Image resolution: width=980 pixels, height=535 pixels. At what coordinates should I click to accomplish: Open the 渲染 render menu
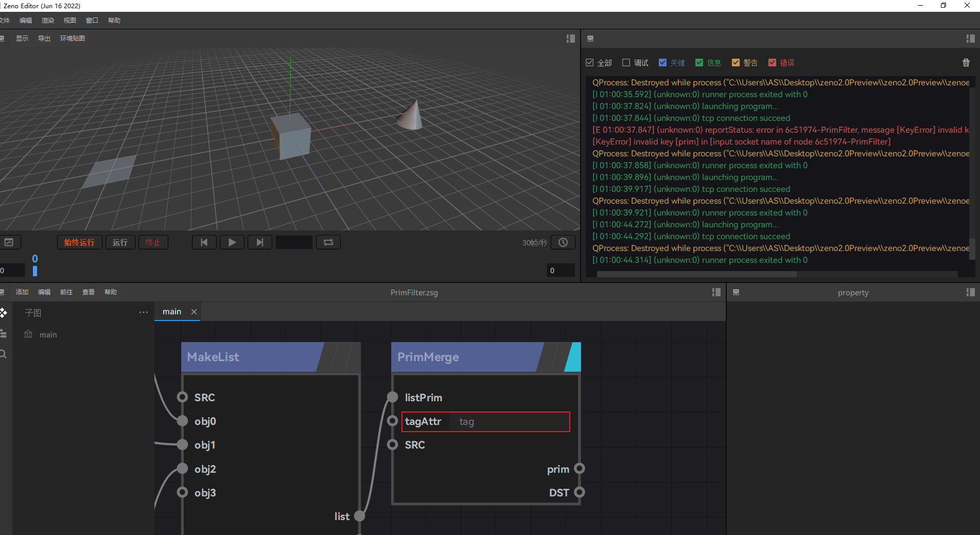[x=48, y=21]
